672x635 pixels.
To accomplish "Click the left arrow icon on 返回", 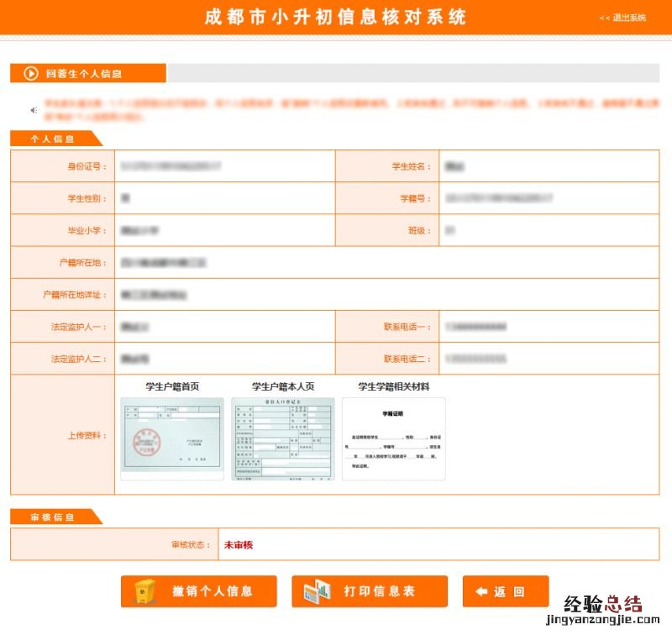I will click(x=481, y=591).
